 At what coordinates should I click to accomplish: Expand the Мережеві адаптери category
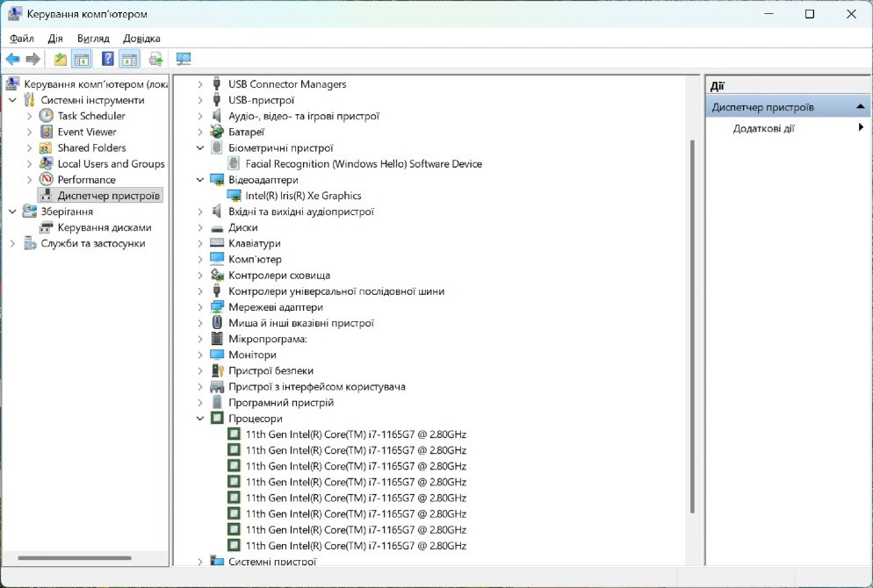[200, 307]
